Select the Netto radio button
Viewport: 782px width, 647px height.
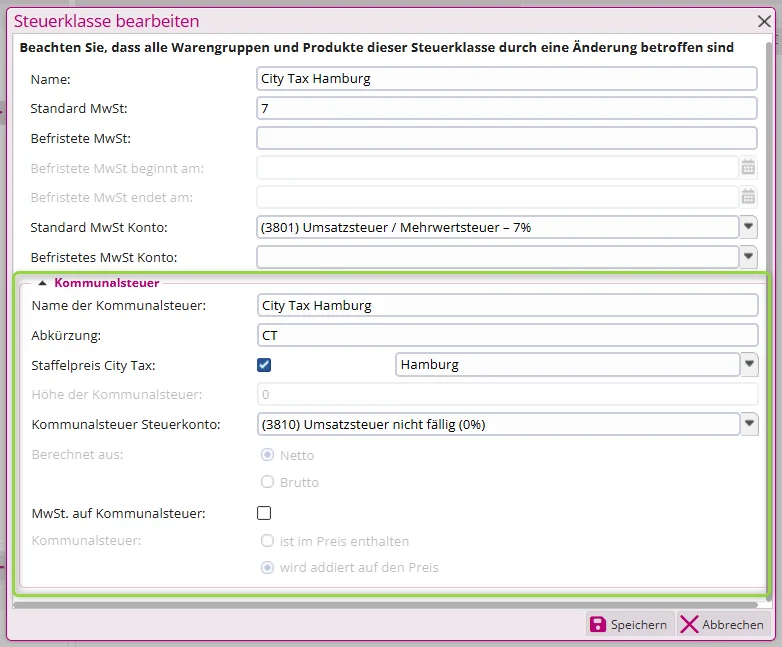[x=267, y=454]
